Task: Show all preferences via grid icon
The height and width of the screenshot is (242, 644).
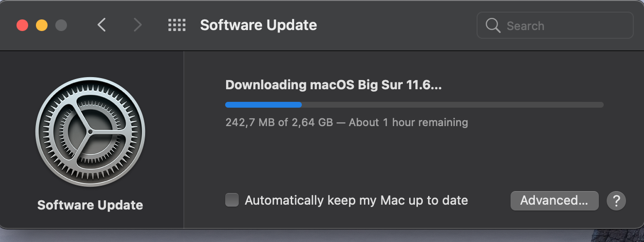Action: click(x=177, y=25)
